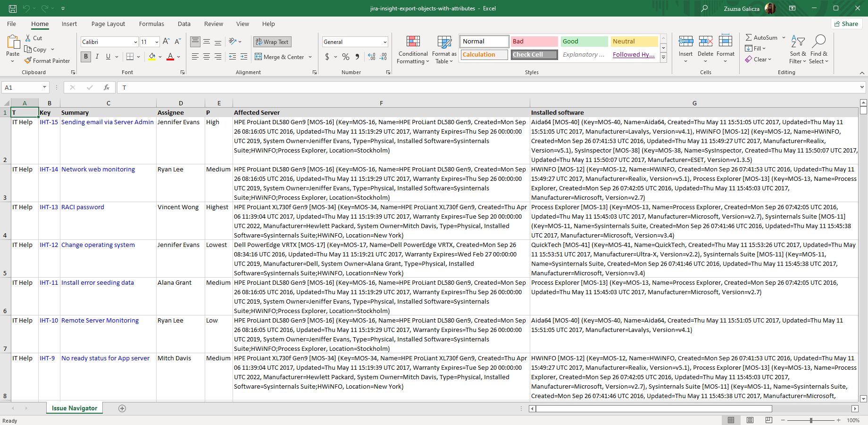The height and width of the screenshot is (425, 868).
Task: Click the Undo icon
Action: 27,8
